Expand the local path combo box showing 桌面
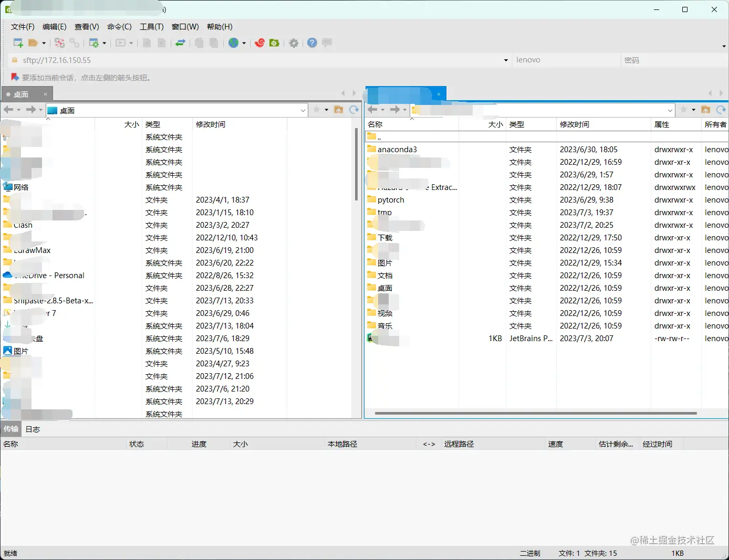The image size is (729, 560). tap(303, 111)
